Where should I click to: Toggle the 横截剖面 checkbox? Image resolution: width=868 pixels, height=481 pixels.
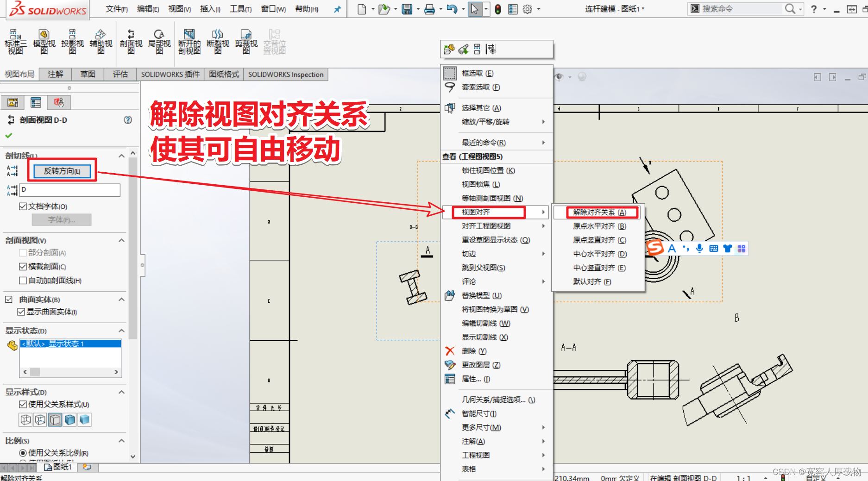click(23, 267)
